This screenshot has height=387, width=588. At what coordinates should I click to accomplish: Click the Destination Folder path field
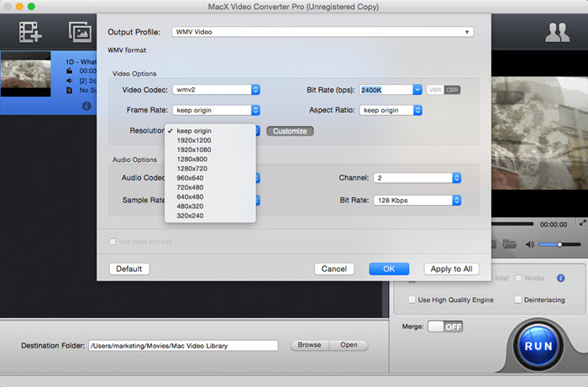183,346
